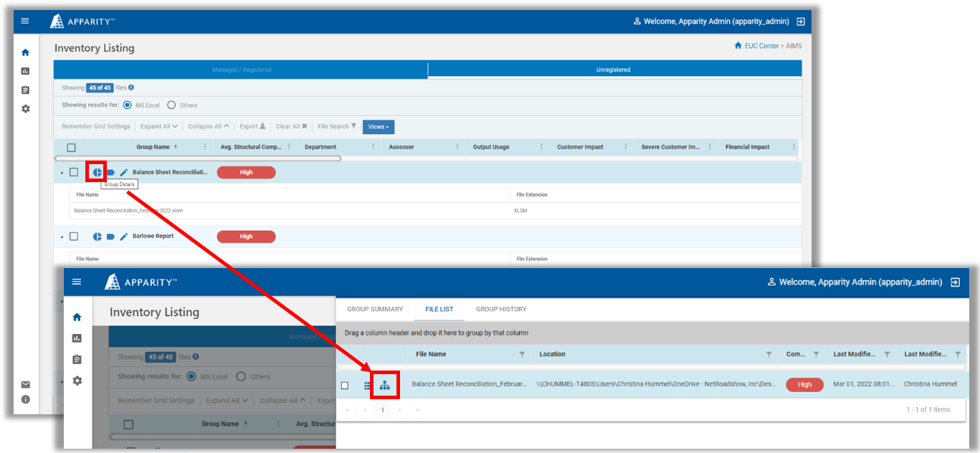Check the Barlowe Report group checkbox
This screenshot has width=980, height=453.
[74, 236]
